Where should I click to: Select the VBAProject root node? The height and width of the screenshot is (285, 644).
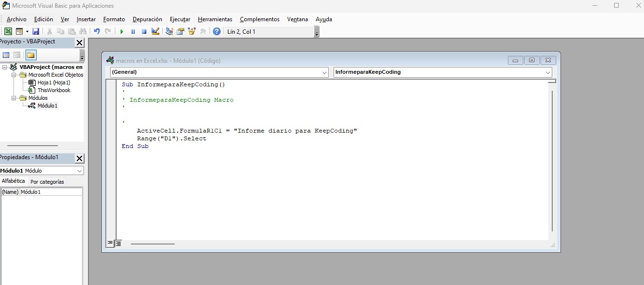tap(51, 67)
